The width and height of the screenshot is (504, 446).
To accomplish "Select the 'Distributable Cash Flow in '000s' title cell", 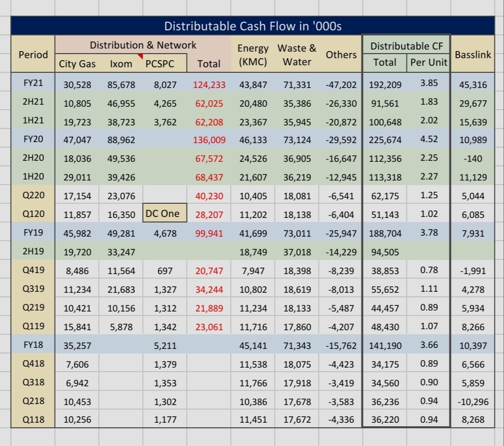I will [253, 26].
